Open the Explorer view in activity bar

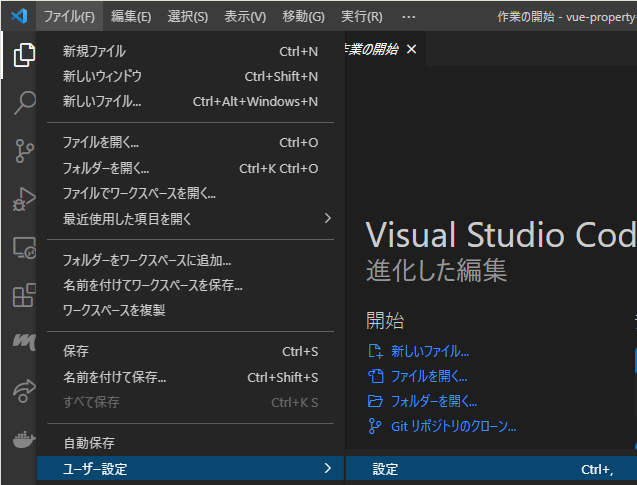[24, 55]
